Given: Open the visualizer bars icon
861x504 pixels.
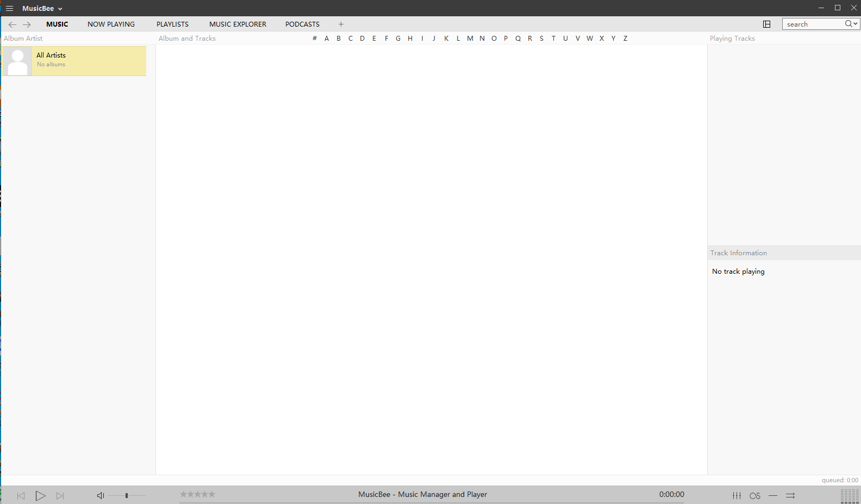Looking at the screenshot, I should (x=850, y=496).
